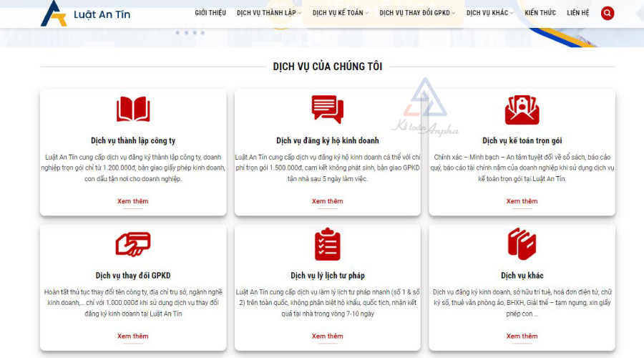Open the Kiến Thức menu item
644x358 pixels.
[x=540, y=13]
